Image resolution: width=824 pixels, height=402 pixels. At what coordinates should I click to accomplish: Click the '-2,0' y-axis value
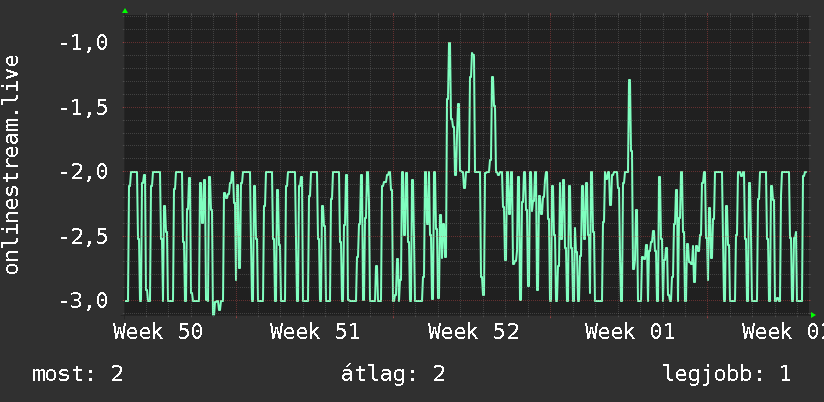[84, 172]
